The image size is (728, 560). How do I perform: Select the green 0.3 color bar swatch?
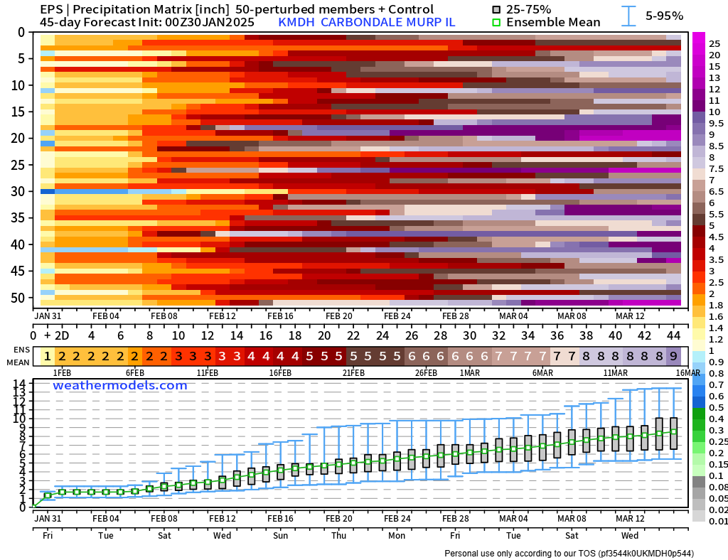(x=698, y=430)
